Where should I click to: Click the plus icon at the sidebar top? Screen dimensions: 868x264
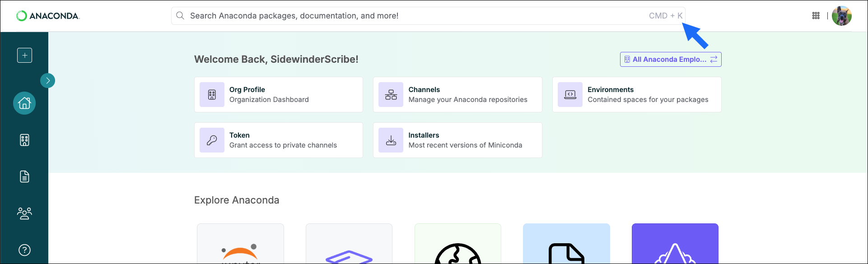pos(24,55)
